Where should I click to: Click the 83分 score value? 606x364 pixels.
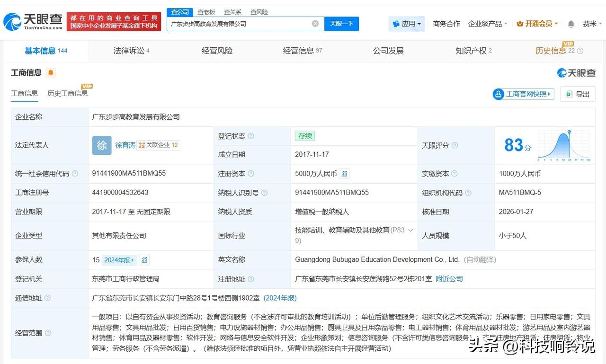click(517, 145)
